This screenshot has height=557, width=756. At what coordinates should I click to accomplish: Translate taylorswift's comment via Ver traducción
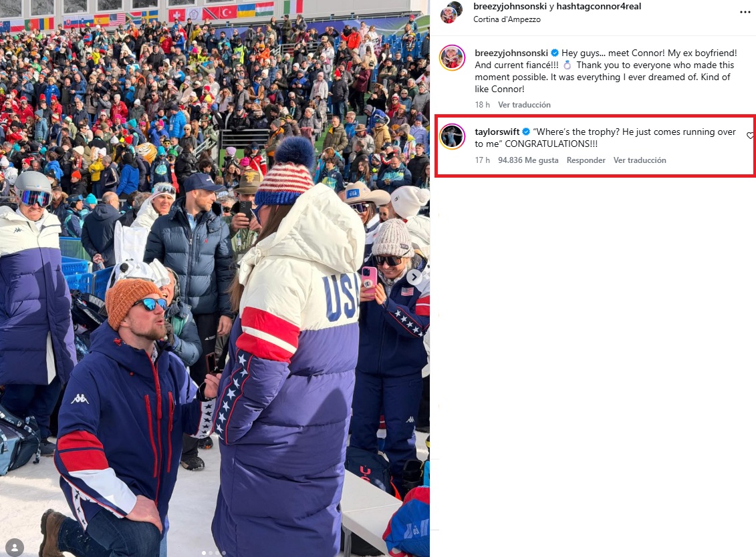(639, 160)
